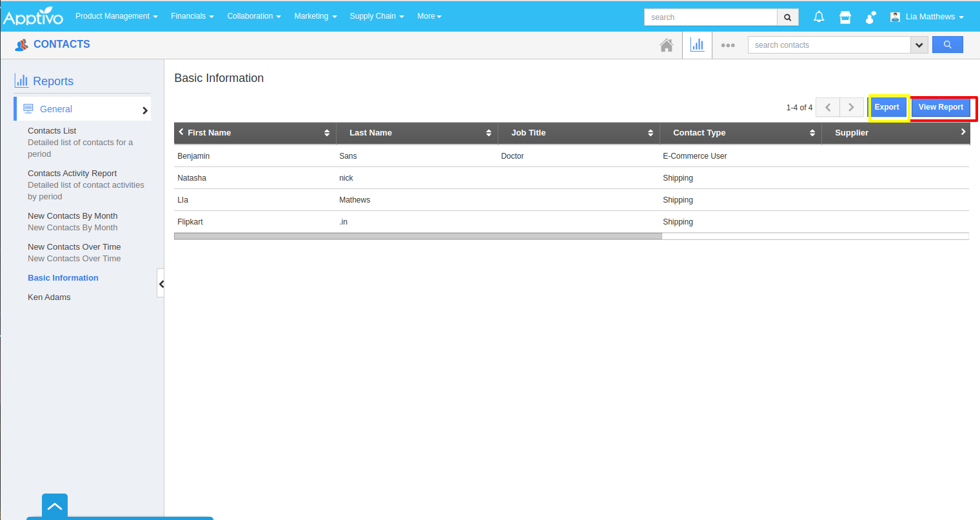Sort table by Last Name column

(489, 133)
